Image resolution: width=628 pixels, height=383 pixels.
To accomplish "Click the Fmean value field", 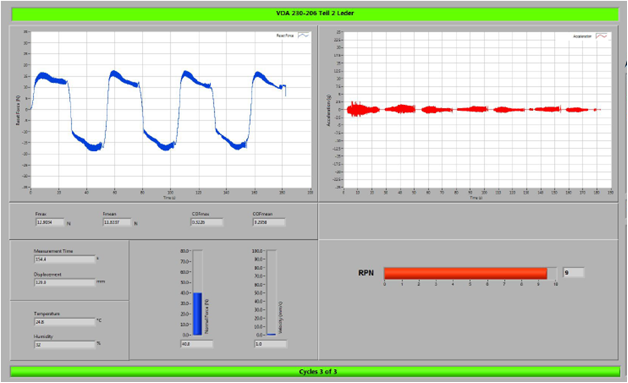I will [x=117, y=222].
